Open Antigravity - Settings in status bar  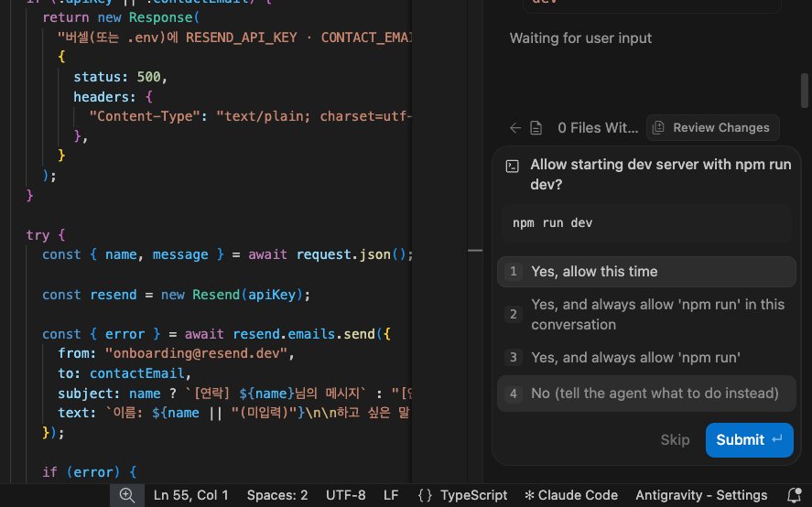[x=701, y=495]
